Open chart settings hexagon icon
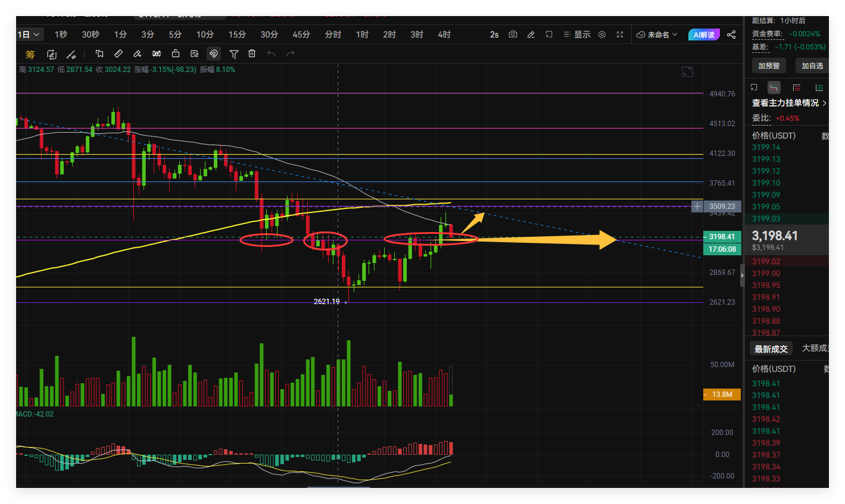The width and height of the screenshot is (845, 504). pyautogui.click(x=602, y=35)
